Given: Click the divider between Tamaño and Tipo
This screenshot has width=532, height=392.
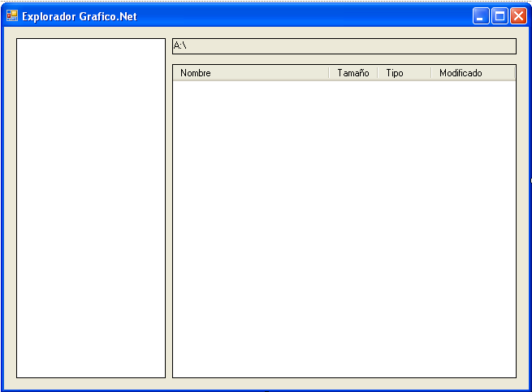Looking at the screenshot, I should tap(378, 73).
